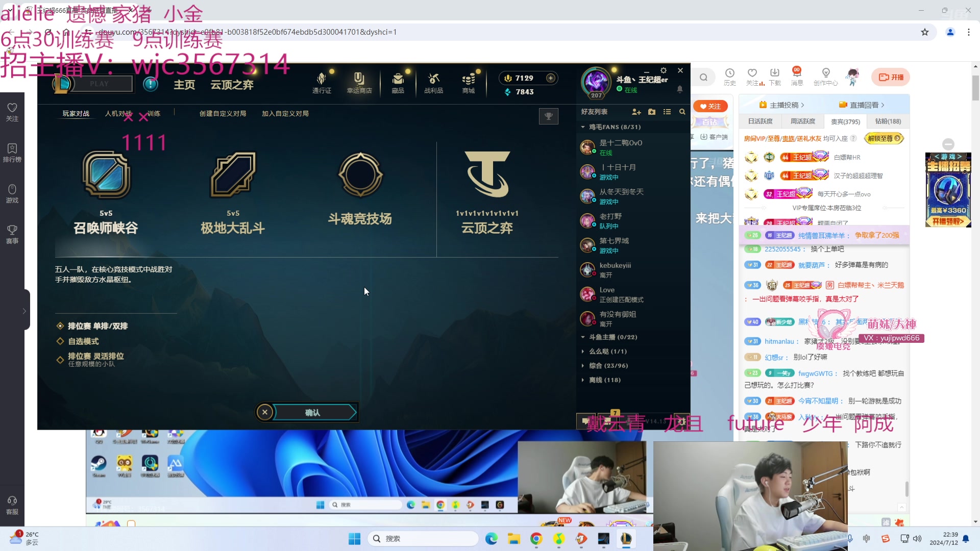
Task: Open the 幸运商店 lucky shop icon
Action: click(359, 83)
